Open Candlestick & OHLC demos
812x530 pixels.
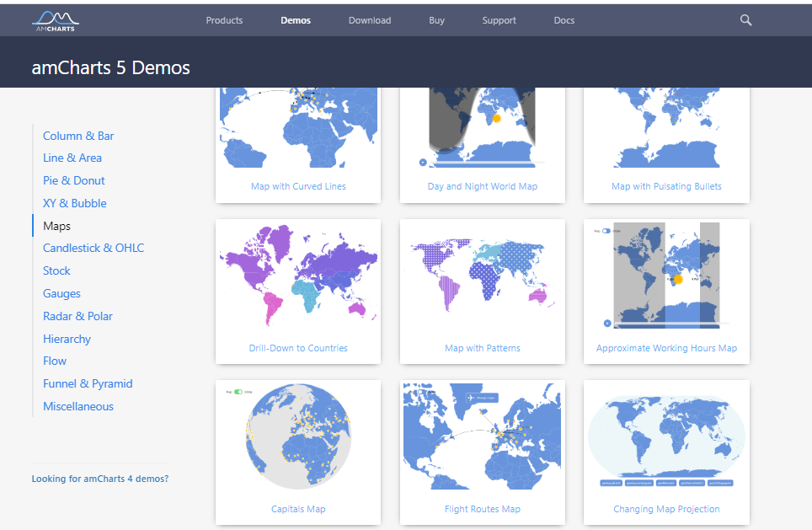tap(93, 249)
